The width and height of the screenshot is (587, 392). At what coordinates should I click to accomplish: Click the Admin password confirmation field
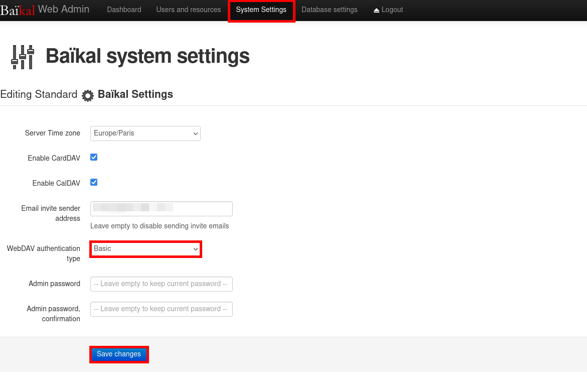pyautogui.click(x=161, y=309)
